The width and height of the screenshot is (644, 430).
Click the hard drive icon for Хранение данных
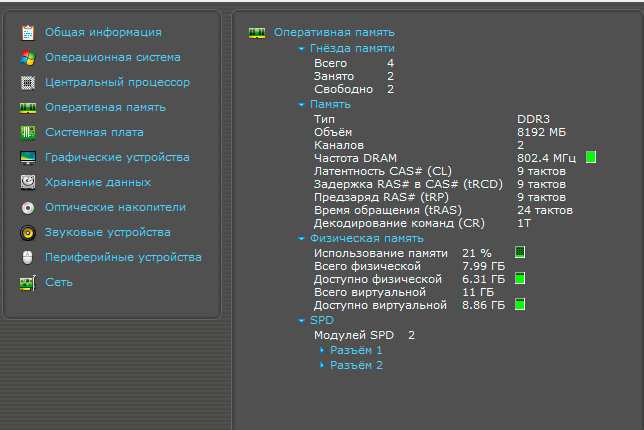(28, 182)
